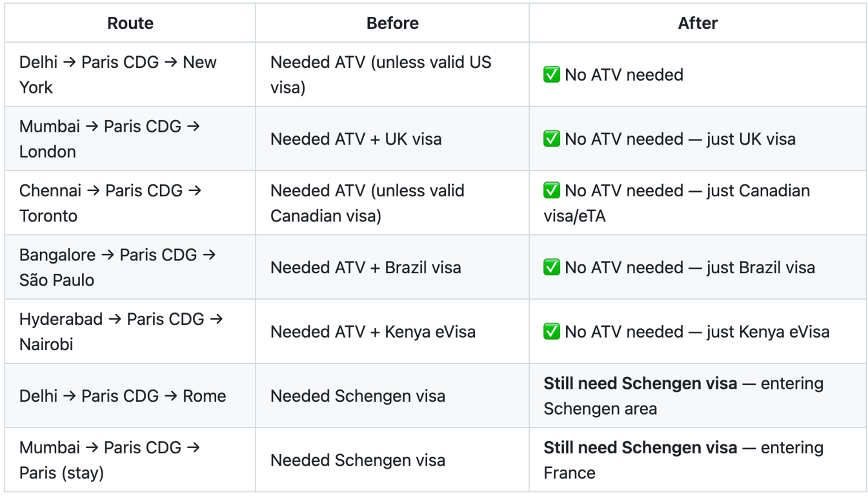The width and height of the screenshot is (868, 496).
Task: Click the Mumbai → Paris CDG → Paris (stay) route
Action: [x=110, y=460]
